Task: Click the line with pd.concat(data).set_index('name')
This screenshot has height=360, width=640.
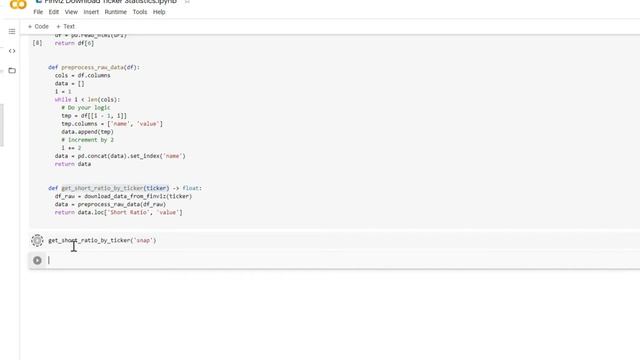Action: [x=120, y=156]
